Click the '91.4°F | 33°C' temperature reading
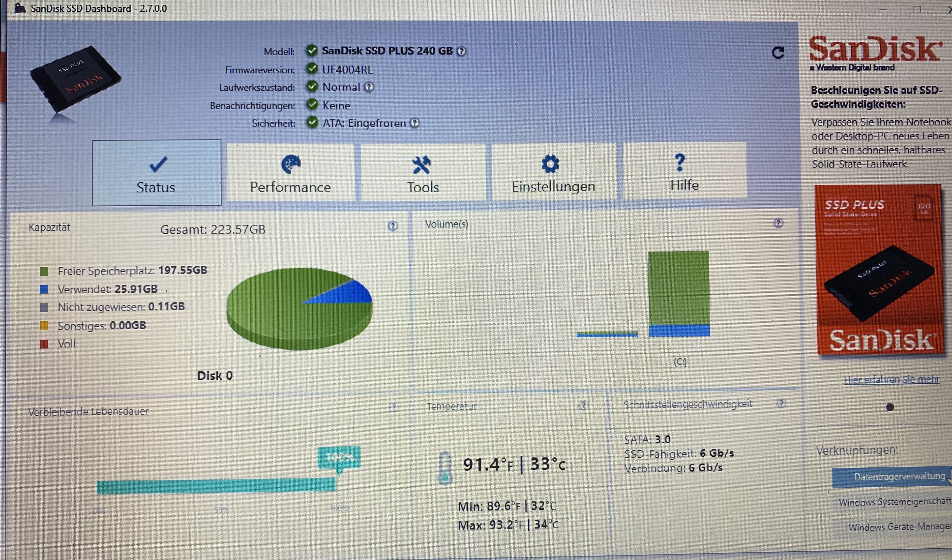Viewport: 952px width, 560px height. click(514, 464)
